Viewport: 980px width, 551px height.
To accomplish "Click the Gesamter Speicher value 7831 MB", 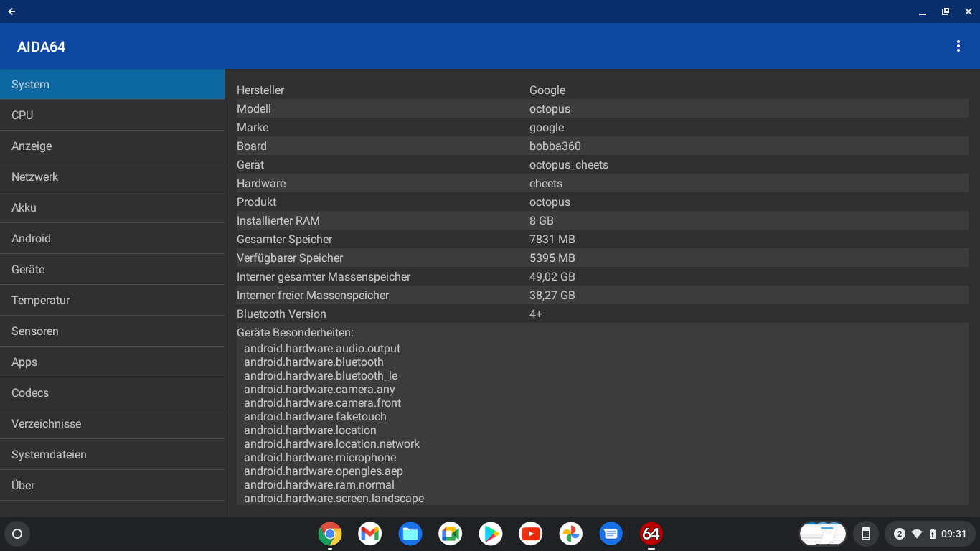I will click(552, 239).
